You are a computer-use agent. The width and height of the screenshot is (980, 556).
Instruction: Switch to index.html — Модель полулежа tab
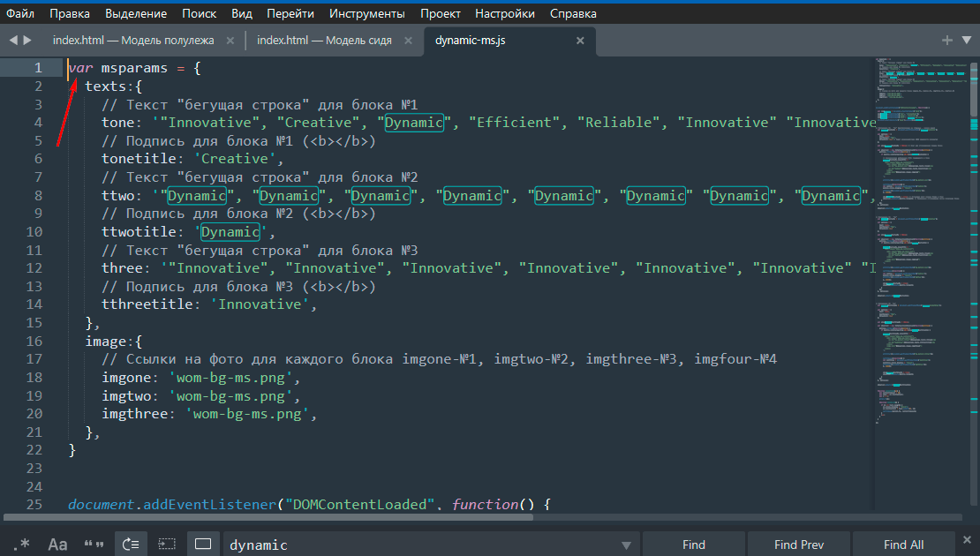[133, 40]
